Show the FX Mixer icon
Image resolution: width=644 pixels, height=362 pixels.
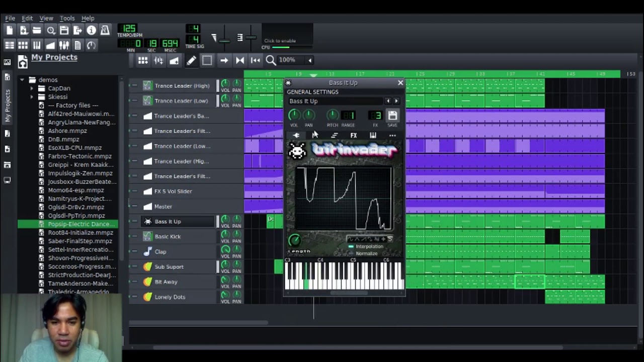tap(64, 45)
